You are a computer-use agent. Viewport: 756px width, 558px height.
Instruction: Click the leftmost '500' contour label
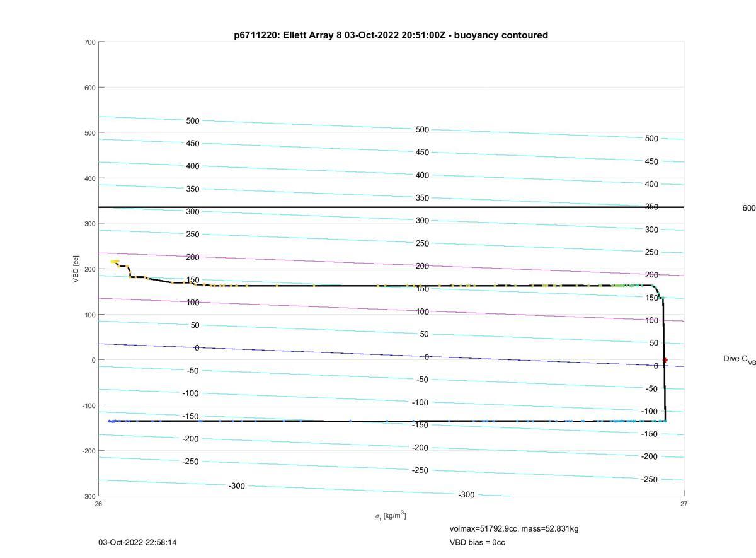click(193, 121)
